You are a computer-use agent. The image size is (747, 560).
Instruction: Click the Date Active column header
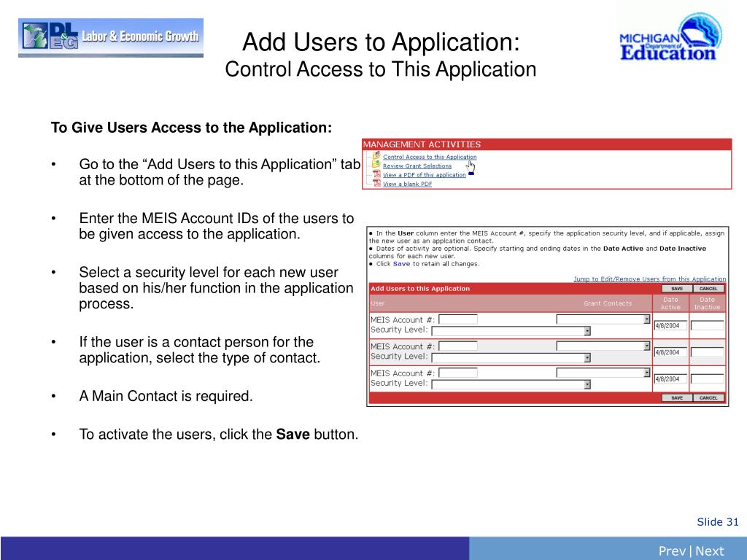670,303
